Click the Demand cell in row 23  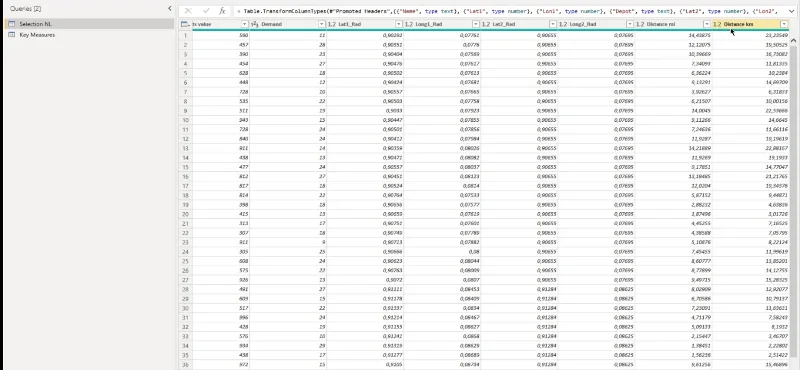[288, 242]
